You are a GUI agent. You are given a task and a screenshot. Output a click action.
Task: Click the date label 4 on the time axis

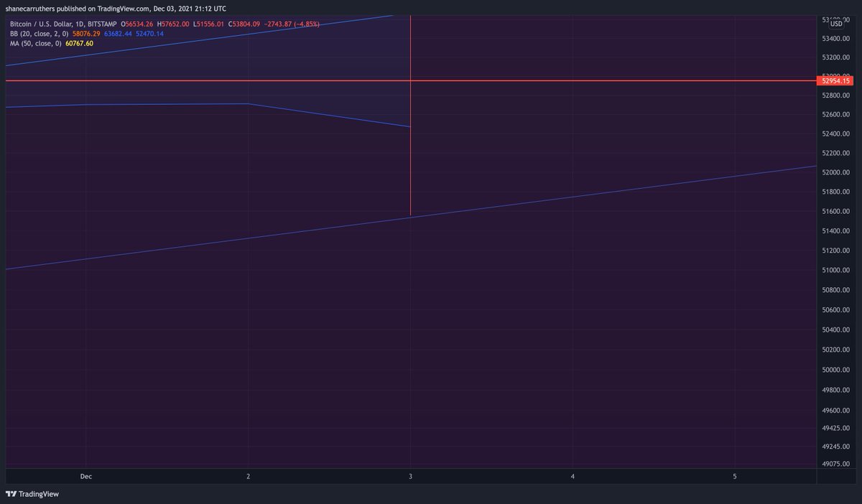[573, 476]
